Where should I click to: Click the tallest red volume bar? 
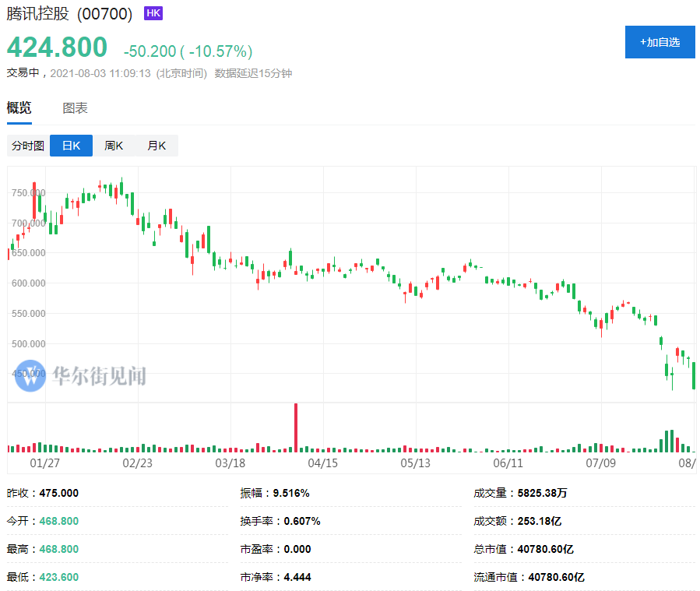(296, 427)
